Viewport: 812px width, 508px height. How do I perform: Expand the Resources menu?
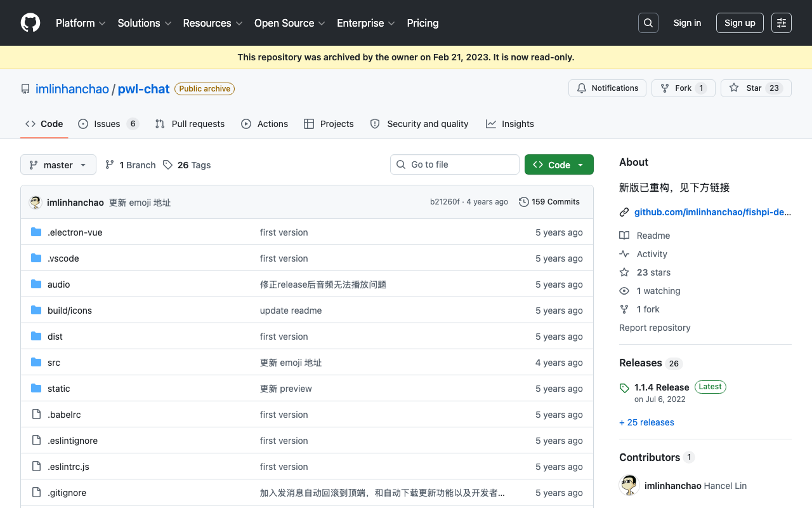pos(213,23)
